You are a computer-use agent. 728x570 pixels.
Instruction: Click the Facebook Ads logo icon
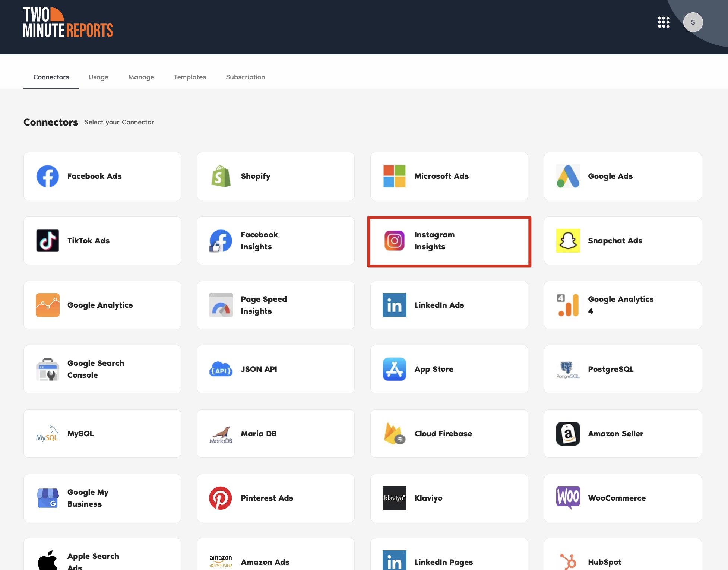point(48,176)
